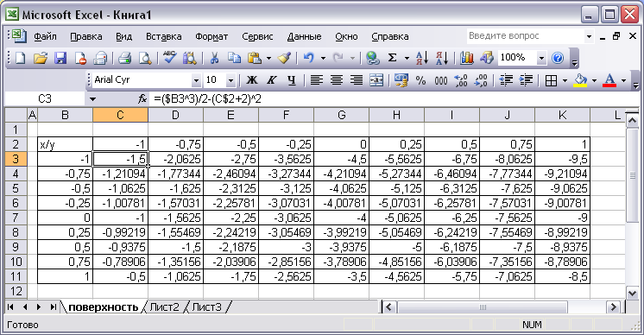Click the vertical scrollbar down arrow
The image size is (644, 335).
tap(632, 293)
